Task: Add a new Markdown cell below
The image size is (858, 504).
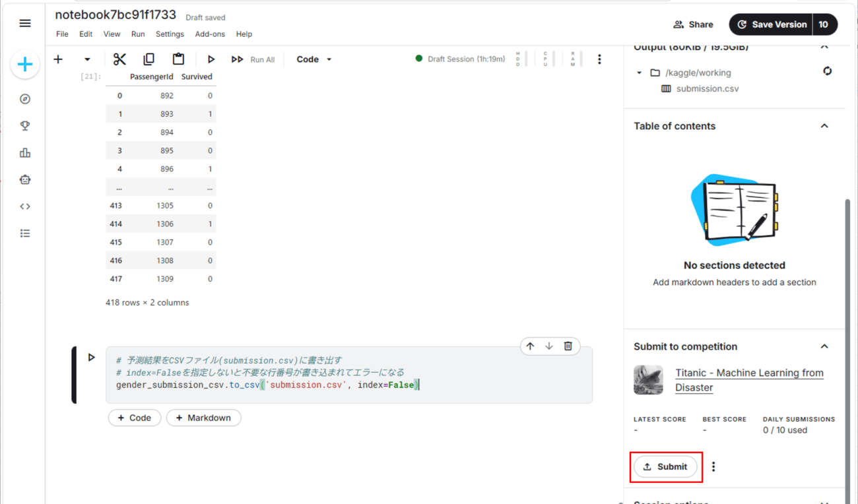Action: [203, 418]
